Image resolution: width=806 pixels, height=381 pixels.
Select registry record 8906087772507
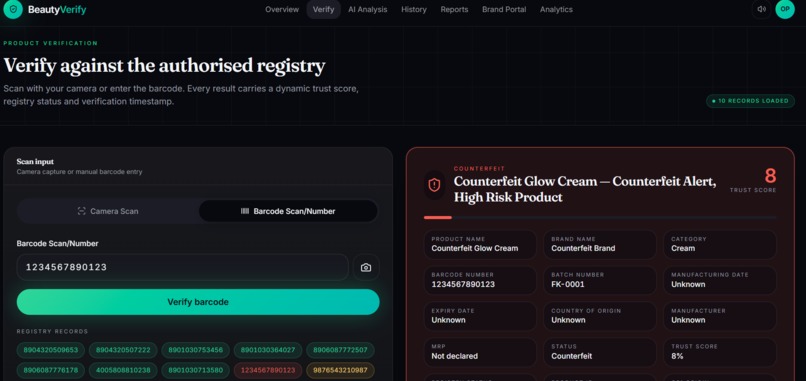pos(340,350)
